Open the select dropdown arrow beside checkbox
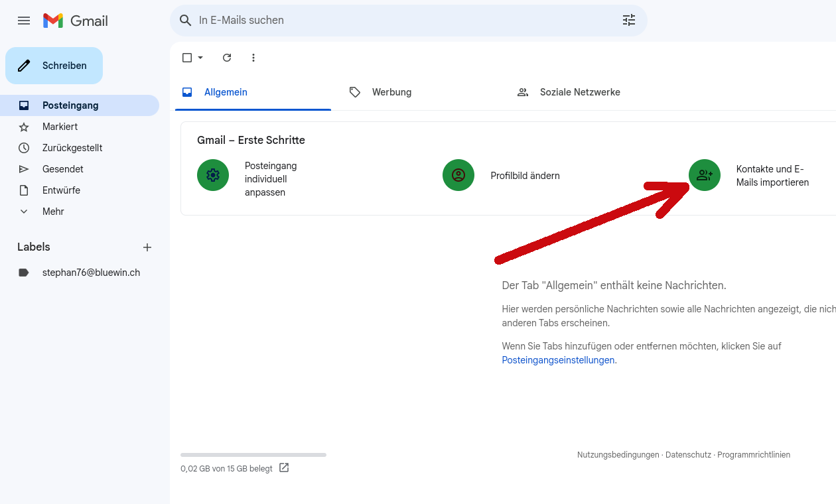Screen dimensions: 836x504 [x=200, y=58]
